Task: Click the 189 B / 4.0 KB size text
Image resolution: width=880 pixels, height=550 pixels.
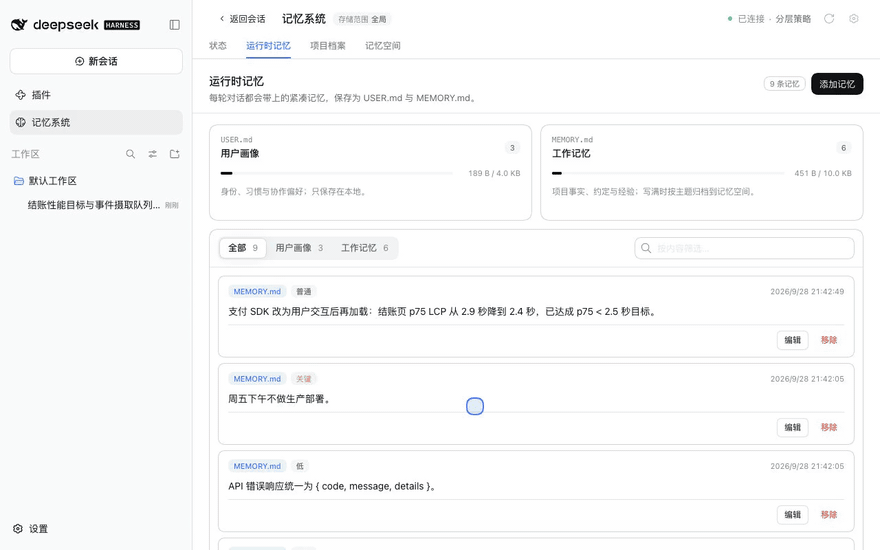Action: coord(494,173)
